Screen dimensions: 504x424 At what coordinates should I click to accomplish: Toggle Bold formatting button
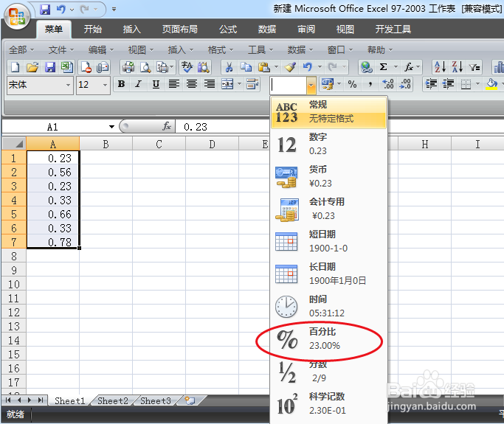[121, 84]
